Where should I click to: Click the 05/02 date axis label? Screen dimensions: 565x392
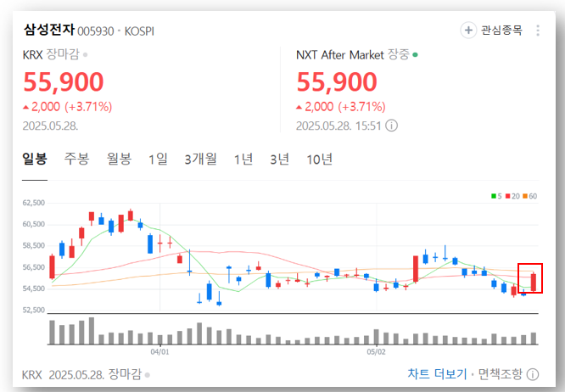click(376, 351)
